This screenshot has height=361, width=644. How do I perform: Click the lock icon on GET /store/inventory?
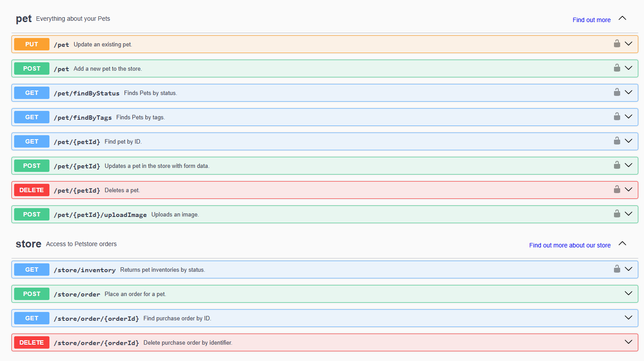coord(617,269)
